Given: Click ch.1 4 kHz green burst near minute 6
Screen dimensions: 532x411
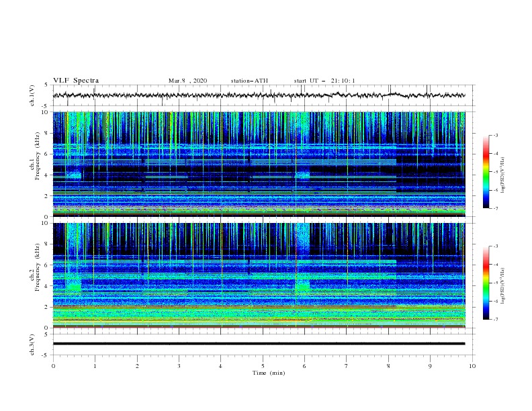Looking at the screenshot, I should [x=302, y=175].
